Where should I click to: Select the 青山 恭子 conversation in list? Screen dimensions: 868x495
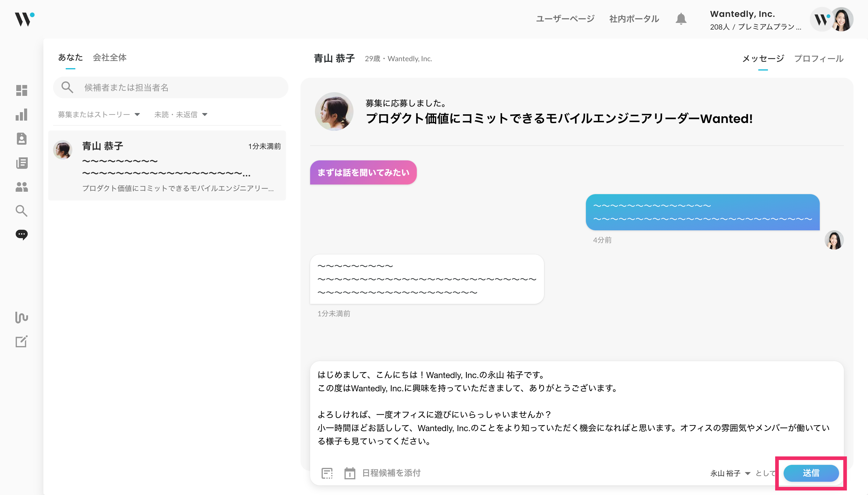pyautogui.click(x=167, y=165)
